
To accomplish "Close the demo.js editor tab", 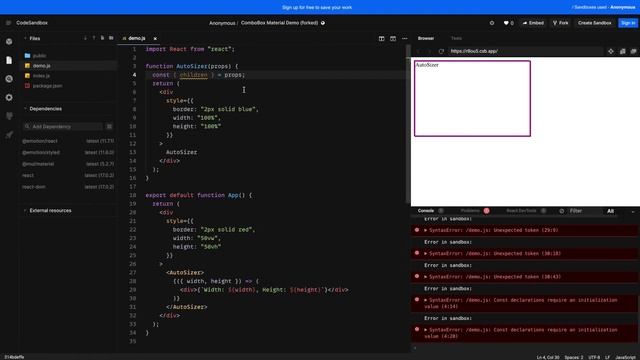I will coord(155,38).
